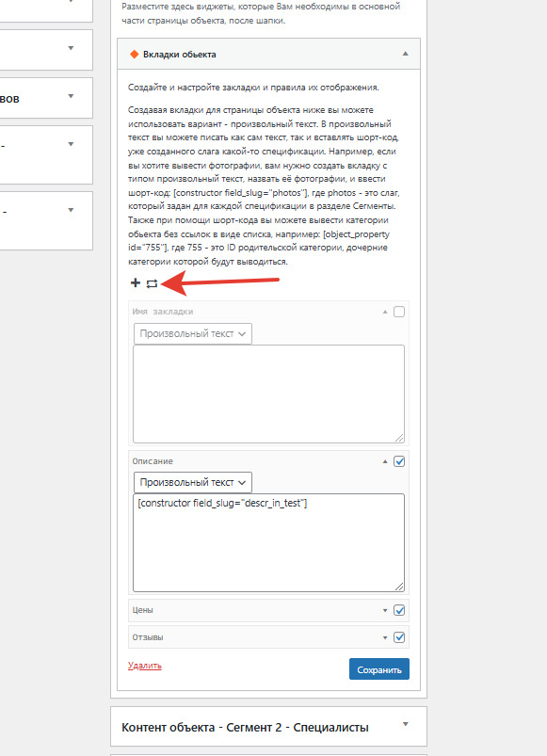Image resolution: width=547 pixels, height=756 pixels.
Task: Click orange diamond icon in Вкладки объекта header
Action: click(135, 54)
